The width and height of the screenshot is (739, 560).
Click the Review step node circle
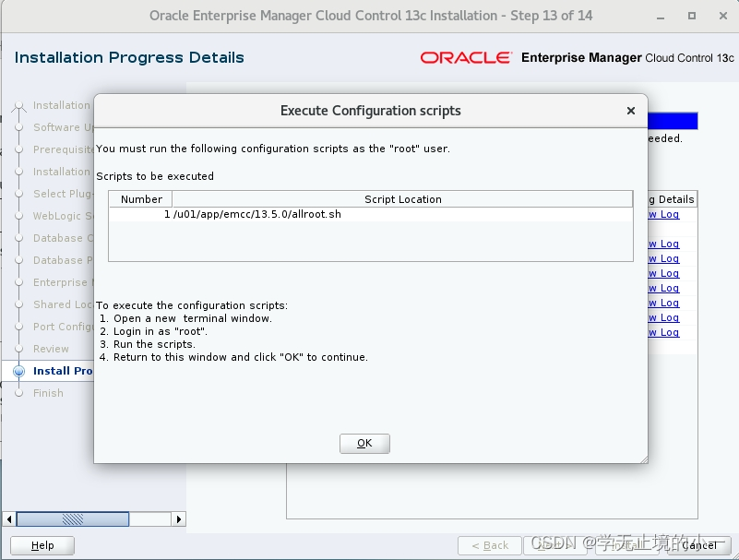[x=18, y=349]
